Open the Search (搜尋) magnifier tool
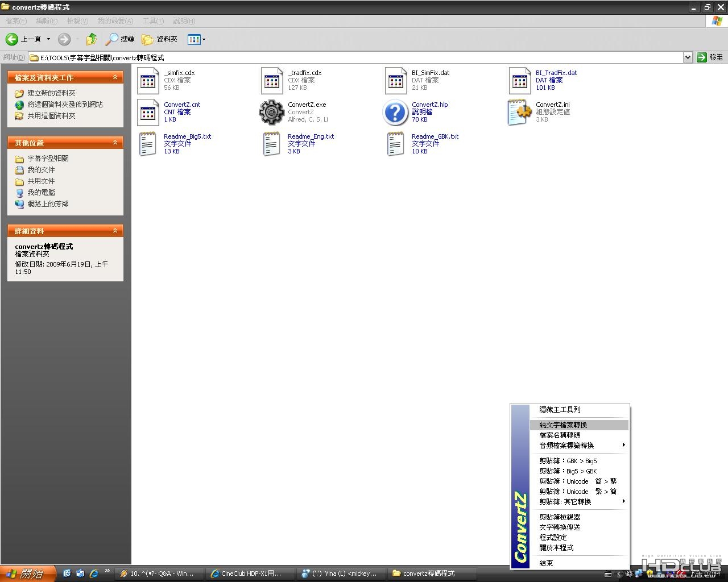 [120, 39]
